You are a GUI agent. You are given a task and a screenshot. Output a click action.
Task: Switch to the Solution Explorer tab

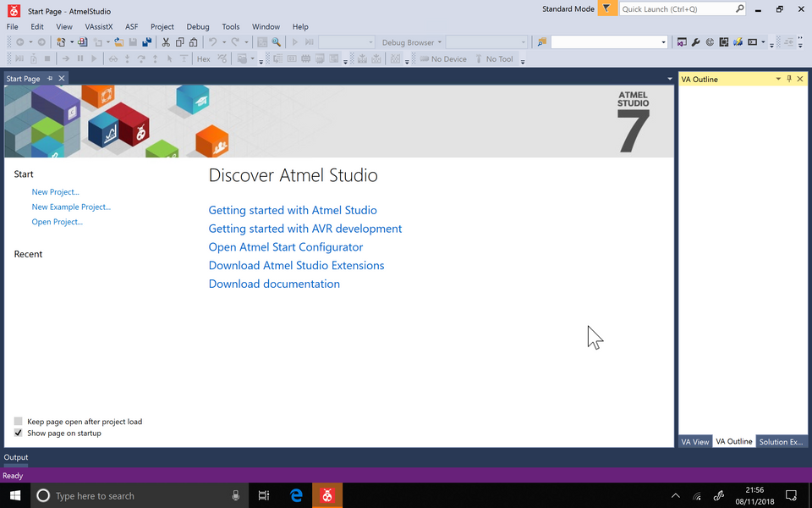tap(780, 441)
